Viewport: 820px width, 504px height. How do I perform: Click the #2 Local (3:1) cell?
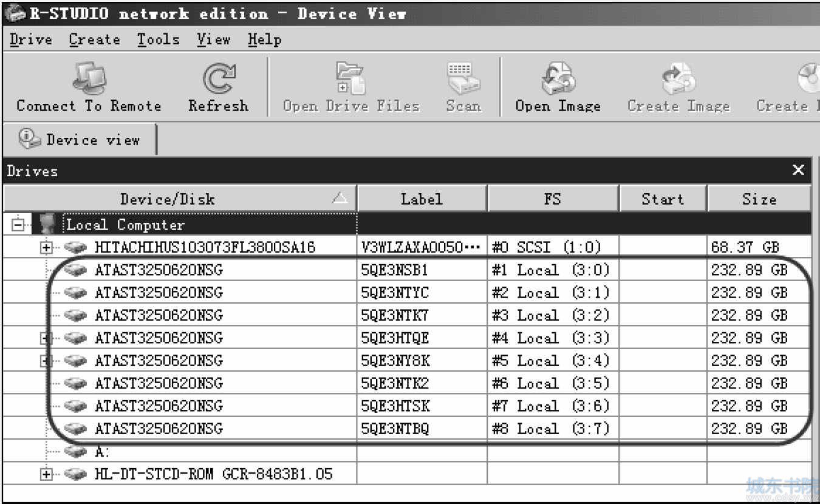tap(553, 293)
